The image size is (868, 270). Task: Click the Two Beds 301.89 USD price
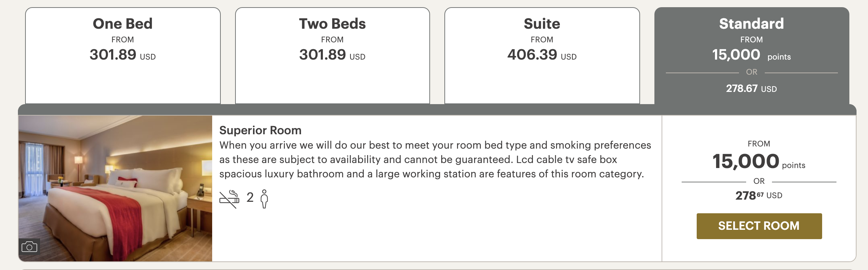click(x=332, y=55)
